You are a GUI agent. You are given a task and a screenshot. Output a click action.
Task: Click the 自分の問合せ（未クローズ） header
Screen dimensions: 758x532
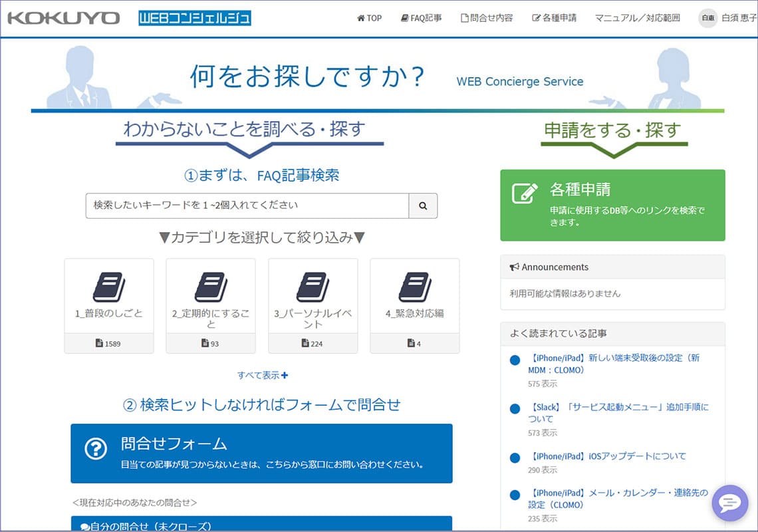pos(261,524)
